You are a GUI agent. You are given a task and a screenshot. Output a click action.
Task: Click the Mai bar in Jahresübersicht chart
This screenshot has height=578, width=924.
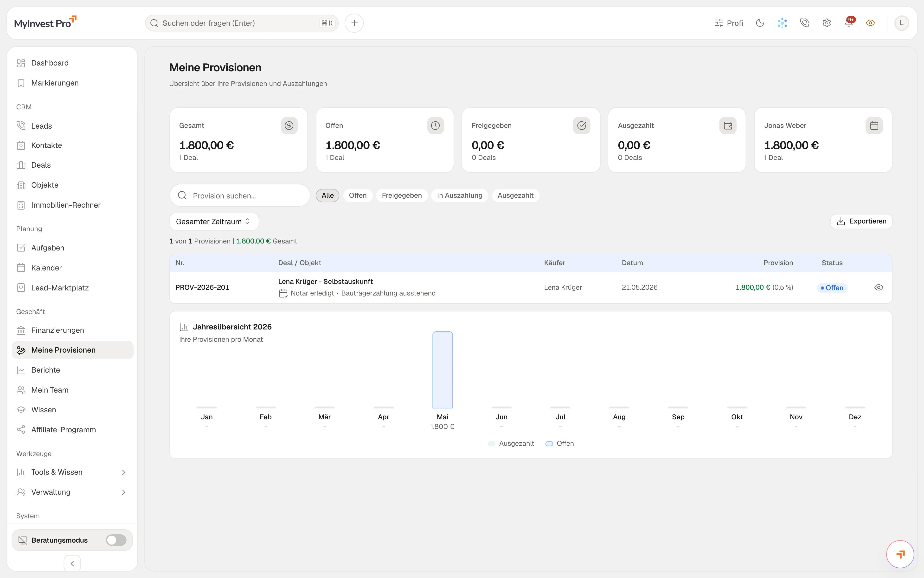[x=443, y=370]
